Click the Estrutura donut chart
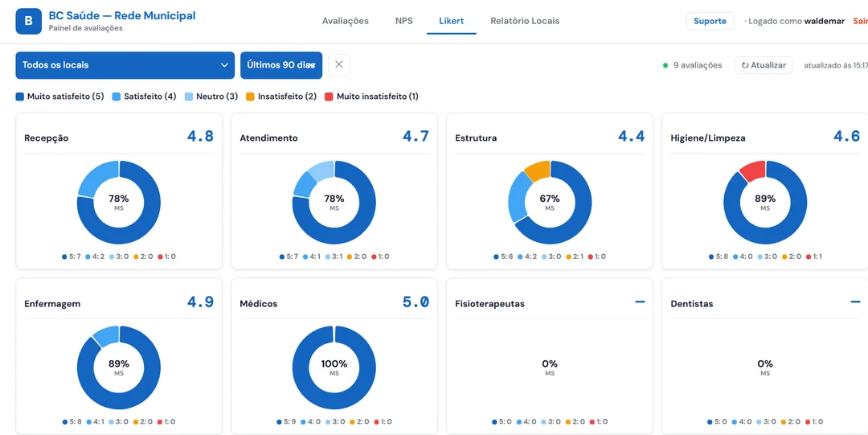 tap(550, 203)
